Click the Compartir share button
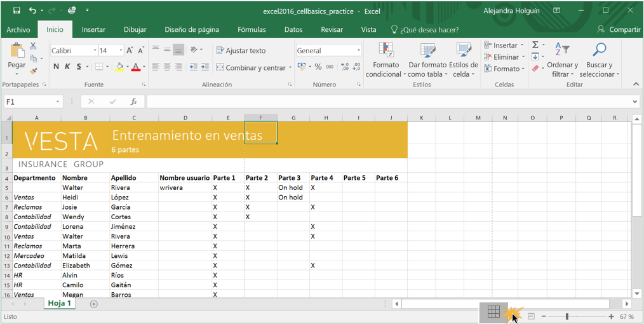Screen dimensions: 644x324 pyautogui.click(x=619, y=29)
